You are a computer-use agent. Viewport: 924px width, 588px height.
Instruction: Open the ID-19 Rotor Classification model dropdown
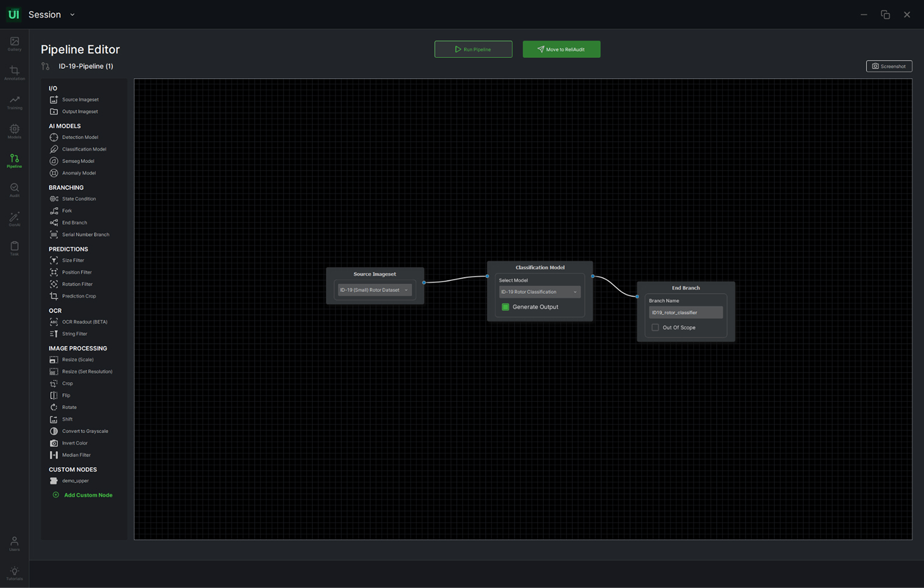tap(540, 292)
